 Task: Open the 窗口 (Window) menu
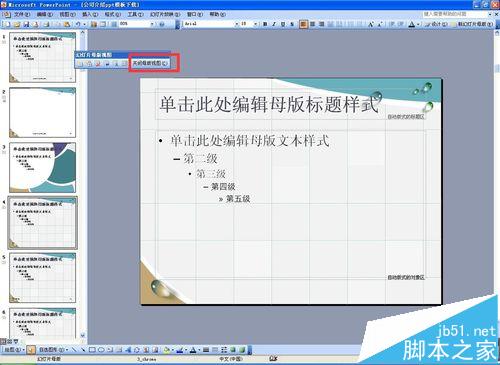point(194,14)
